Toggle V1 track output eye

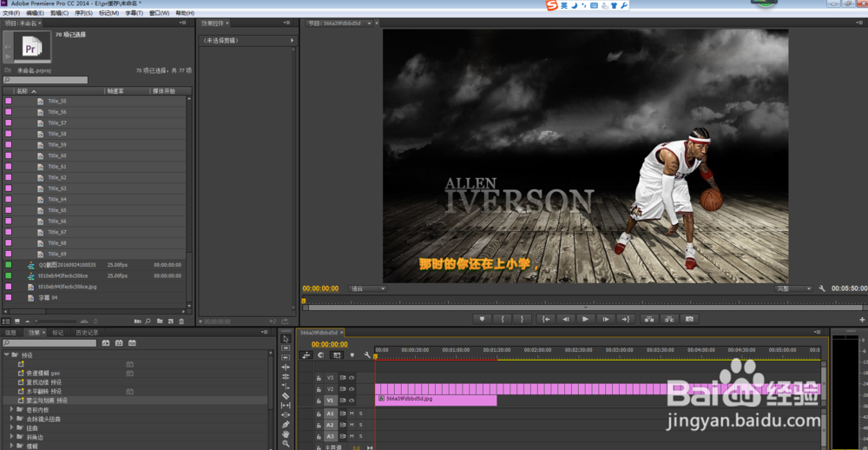352,400
